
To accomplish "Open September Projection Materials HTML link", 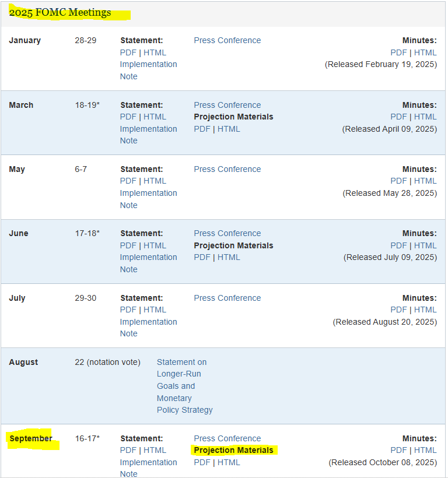I will (x=229, y=462).
